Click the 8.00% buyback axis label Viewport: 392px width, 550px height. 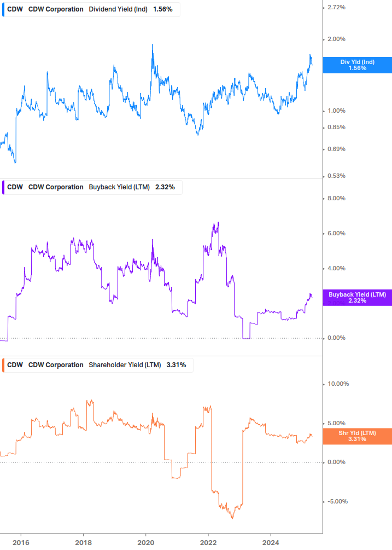336,198
